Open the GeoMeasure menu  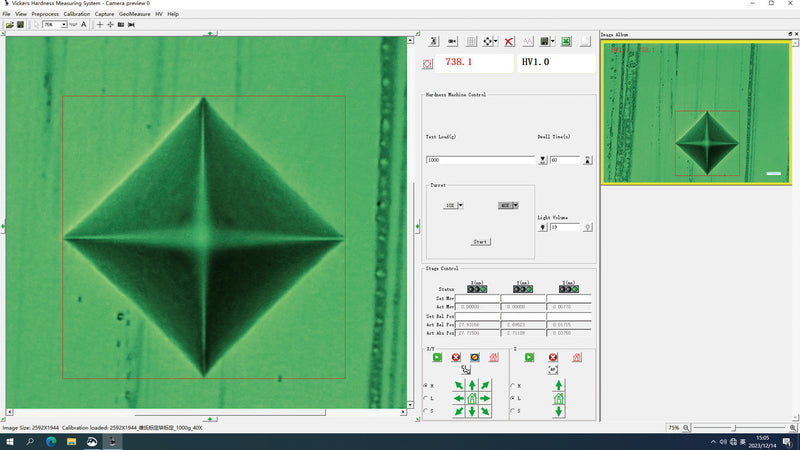pyautogui.click(x=132, y=14)
